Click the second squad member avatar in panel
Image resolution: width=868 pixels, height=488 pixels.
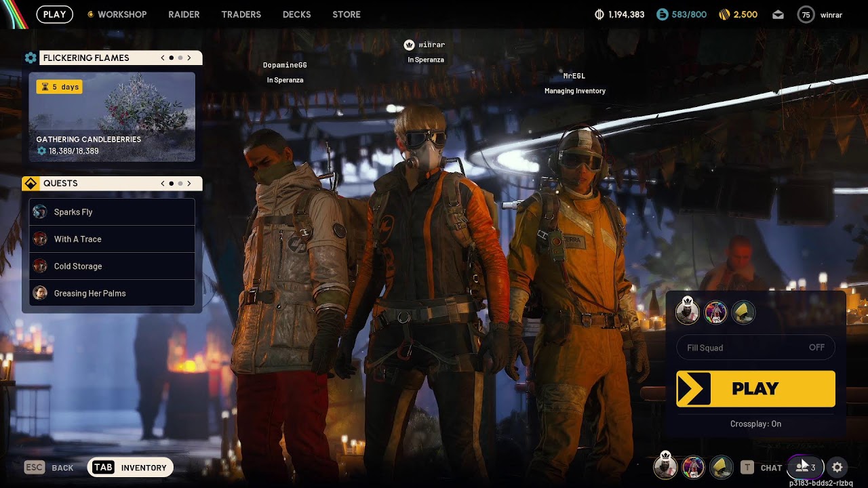(x=715, y=312)
